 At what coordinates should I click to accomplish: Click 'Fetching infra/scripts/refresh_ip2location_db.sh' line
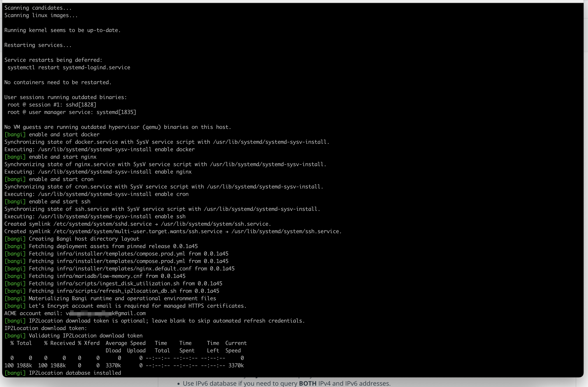112,291
